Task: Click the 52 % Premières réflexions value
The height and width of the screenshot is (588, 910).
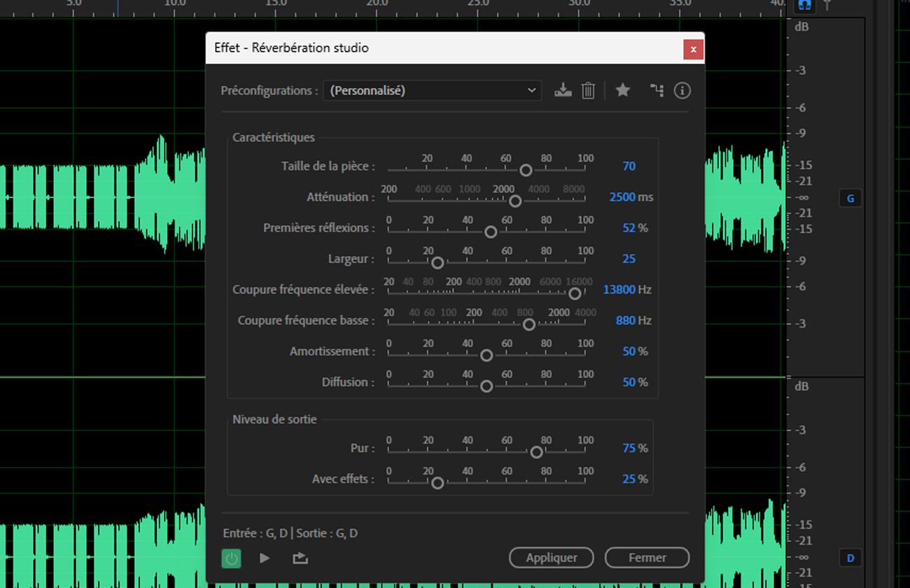Action: (x=628, y=227)
